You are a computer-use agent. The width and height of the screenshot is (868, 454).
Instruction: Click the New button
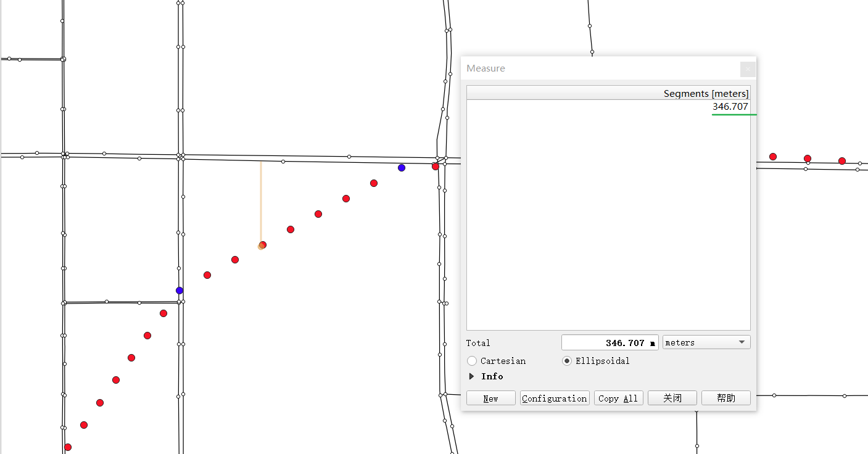coord(491,398)
